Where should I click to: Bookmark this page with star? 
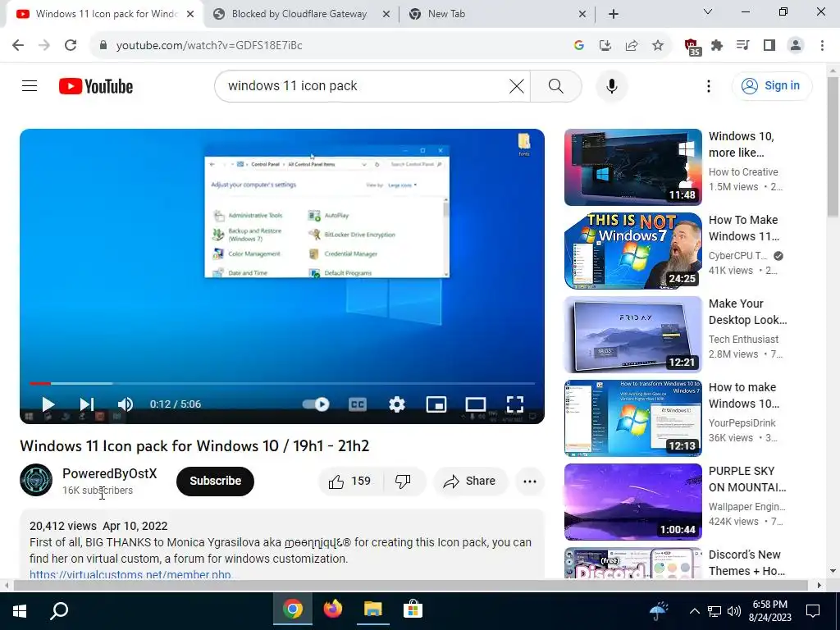tap(658, 45)
